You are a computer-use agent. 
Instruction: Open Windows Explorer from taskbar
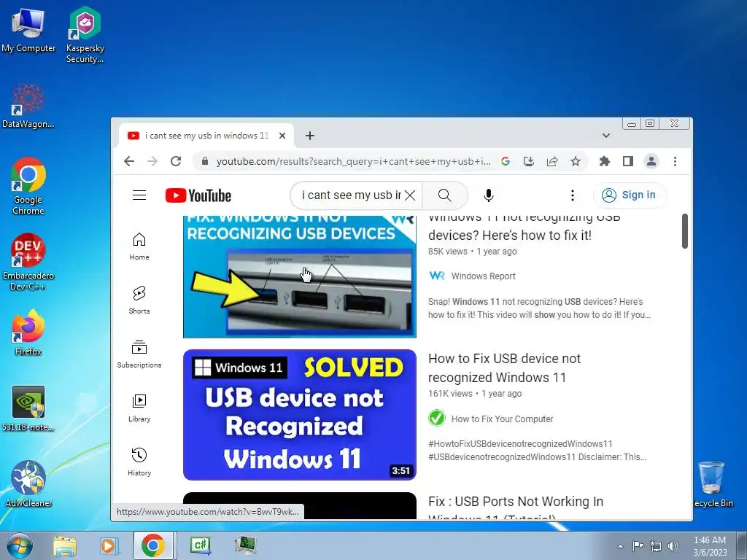coord(65,545)
